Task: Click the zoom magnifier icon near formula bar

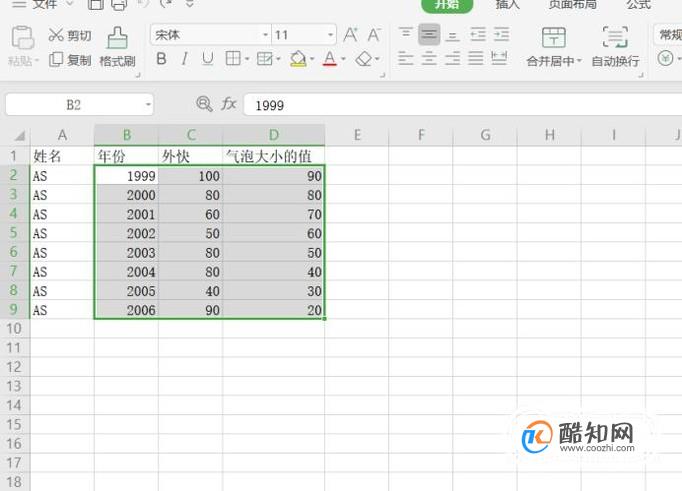Action: [x=204, y=104]
